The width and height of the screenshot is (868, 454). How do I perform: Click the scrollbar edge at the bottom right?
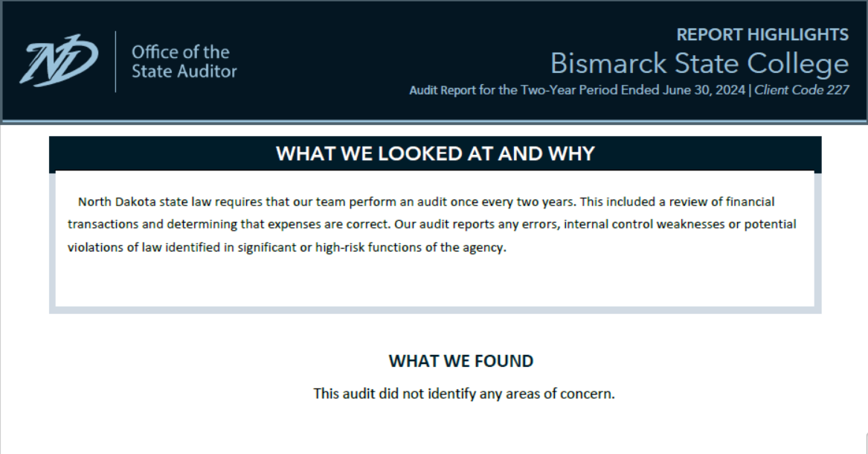(866, 443)
